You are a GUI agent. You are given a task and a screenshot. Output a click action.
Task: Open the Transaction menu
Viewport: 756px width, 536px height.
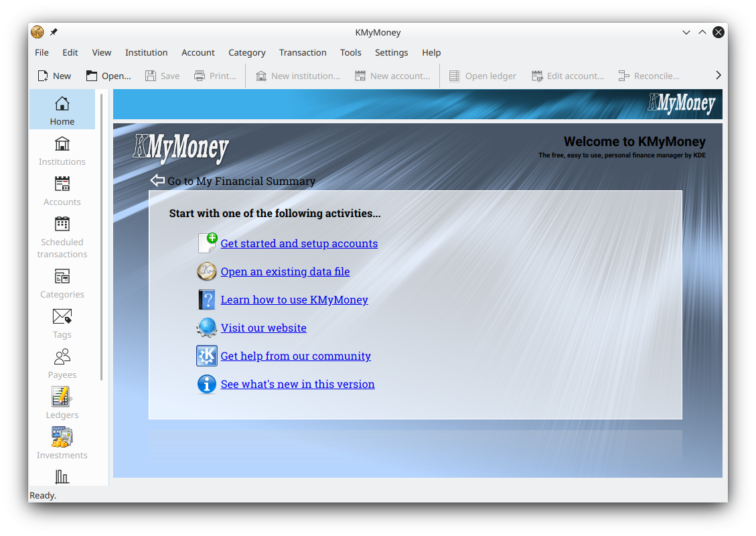point(303,52)
